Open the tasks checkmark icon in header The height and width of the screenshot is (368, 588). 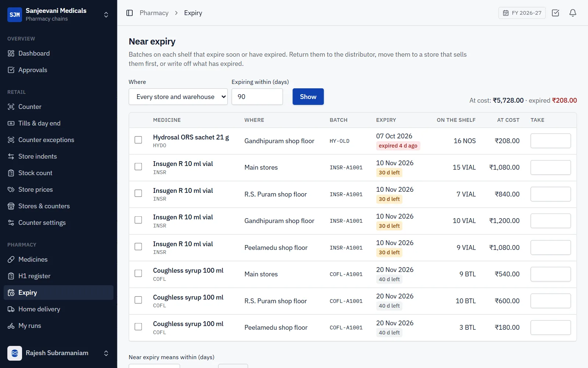click(555, 13)
